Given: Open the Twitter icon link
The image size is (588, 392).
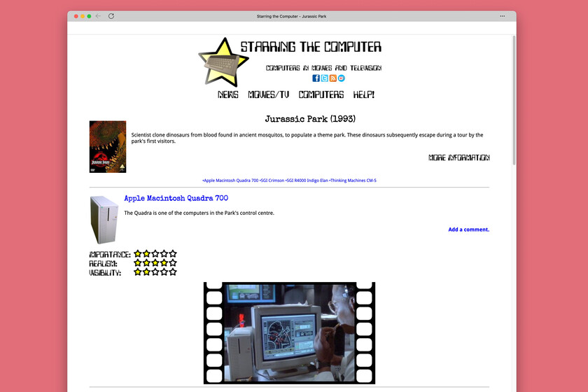Looking at the screenshot, I should click(324, 78).
